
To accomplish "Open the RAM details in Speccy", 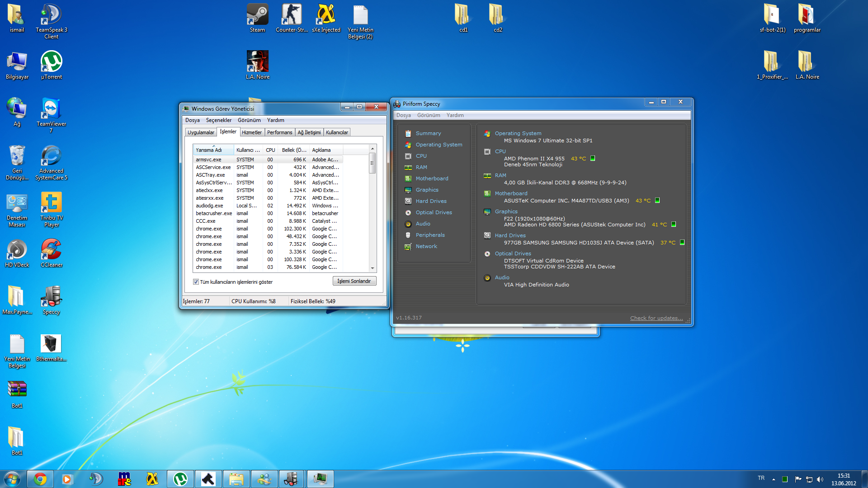I will click(x=421, y=168).
